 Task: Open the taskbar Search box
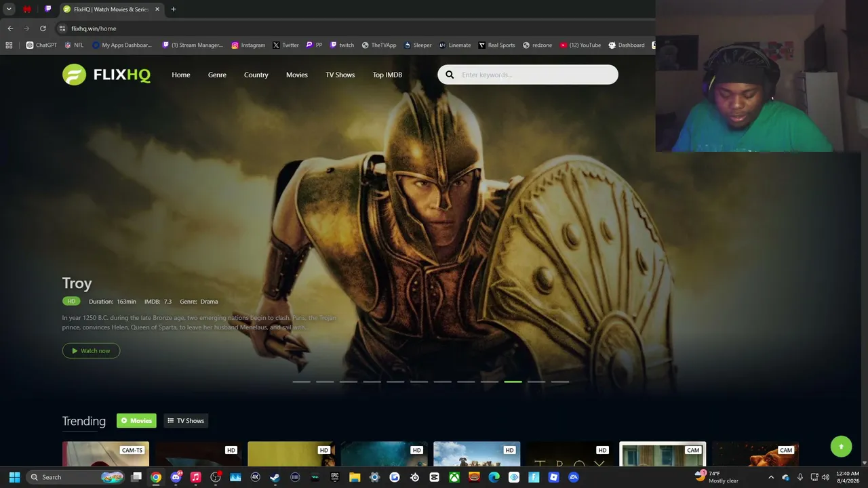[x=77, y=477]
